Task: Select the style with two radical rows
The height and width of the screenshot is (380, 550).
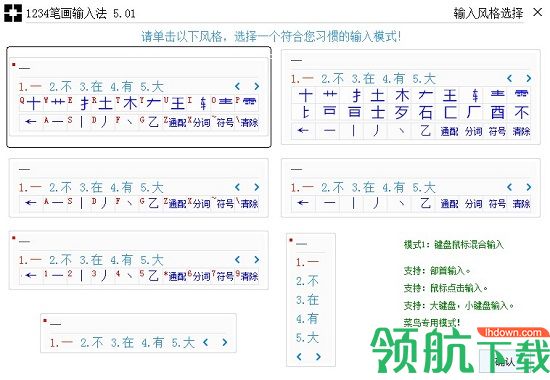Action: [x=410, y=97]
